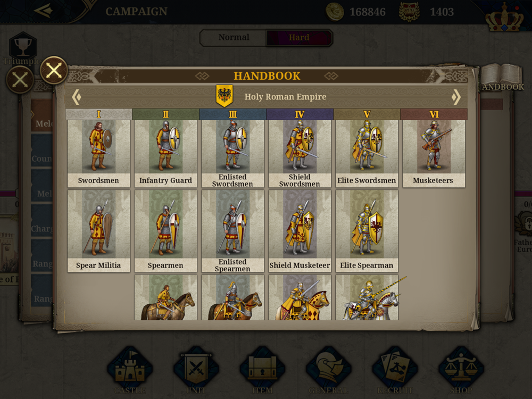This screenshot has height=399, width=532.
Task: Open the Shop scales icon
Action: pyautogui.click(x=461, y=370)
